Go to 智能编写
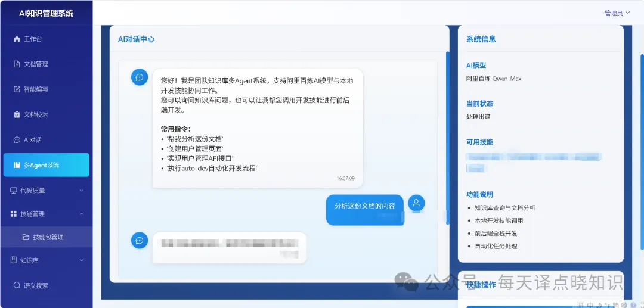The width and height of the screenshot is (644, 308). [47, 89]
